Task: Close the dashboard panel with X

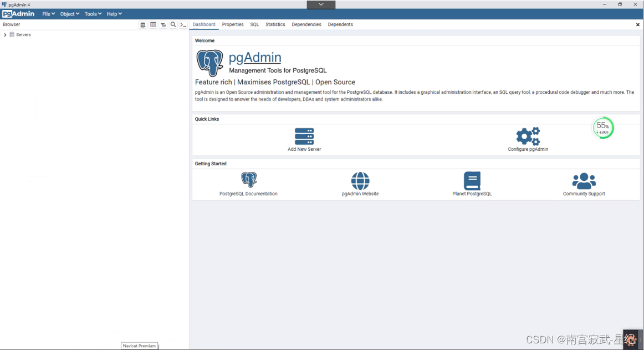Action: [637, 24]
